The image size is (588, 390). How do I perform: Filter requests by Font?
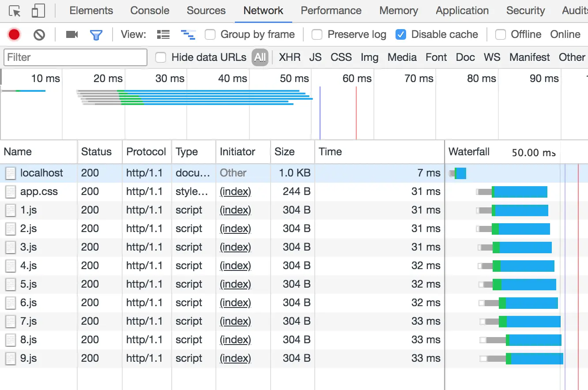point(436,57)
